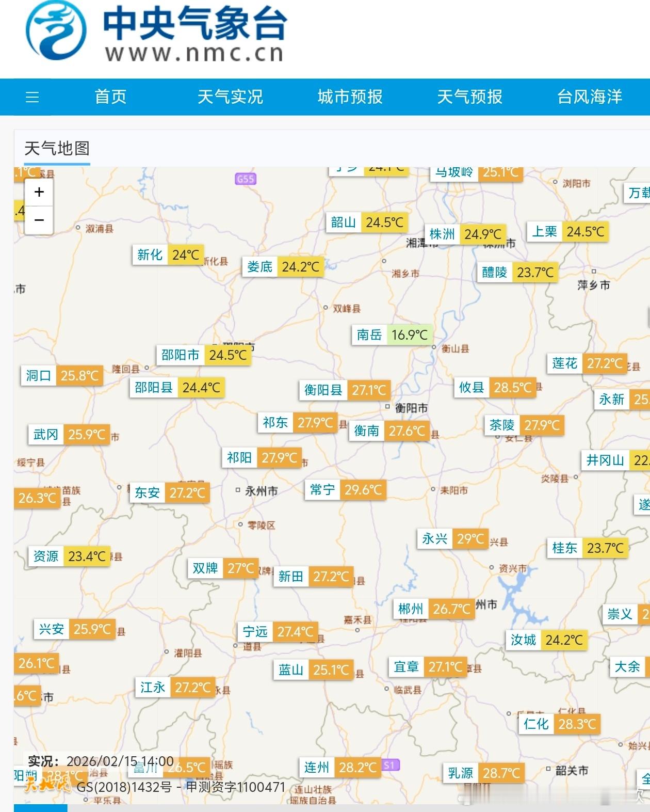
Task: Open the hamburger menu icon
Action: pyautogui.click(x=32, y=97)
